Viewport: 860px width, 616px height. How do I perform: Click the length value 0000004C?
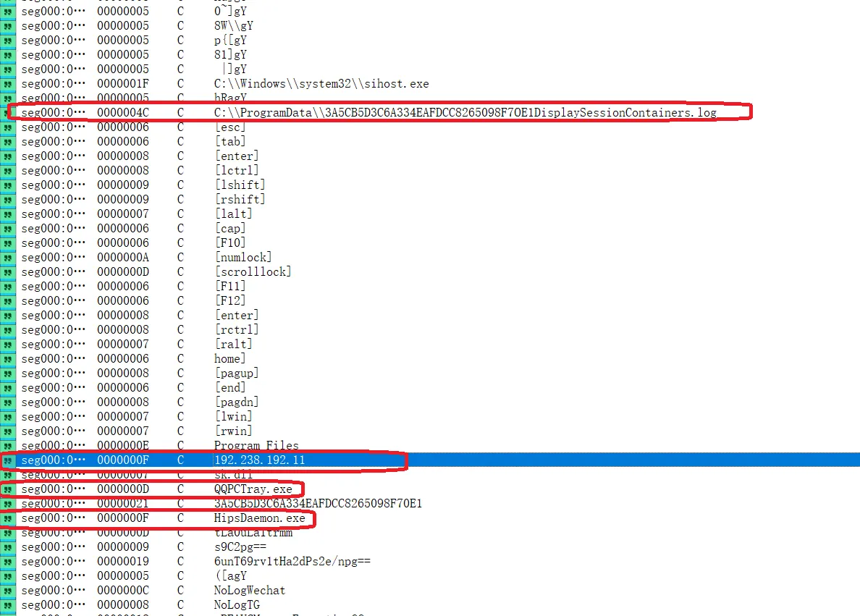pyautogui.click(x=123, y=113)
